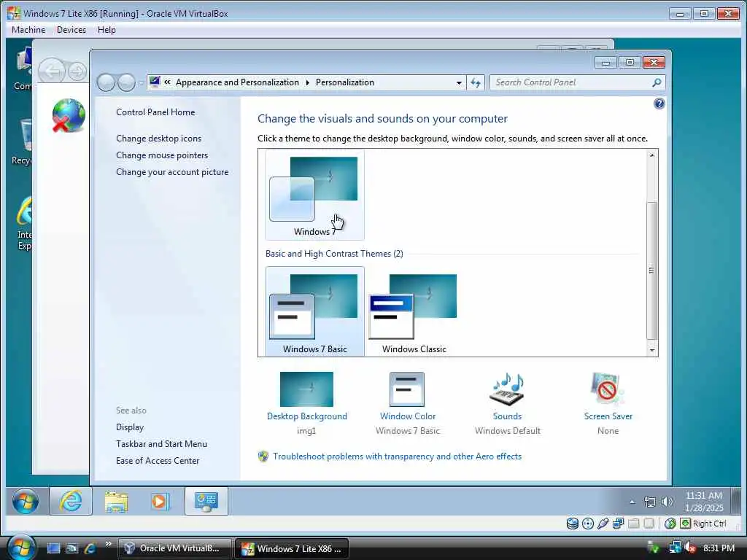Click Windows 7 Lite X86 host taskbar button
Viewport: 747px width, 560px height.
pos(292,548)
